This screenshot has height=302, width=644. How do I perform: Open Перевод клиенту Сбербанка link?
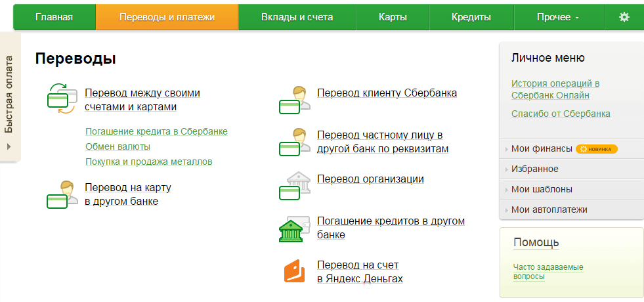tap(387, 93)
